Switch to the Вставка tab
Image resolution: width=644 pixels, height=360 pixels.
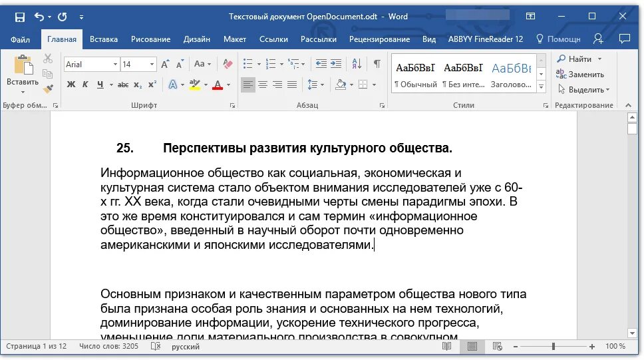tap(104, 39)
